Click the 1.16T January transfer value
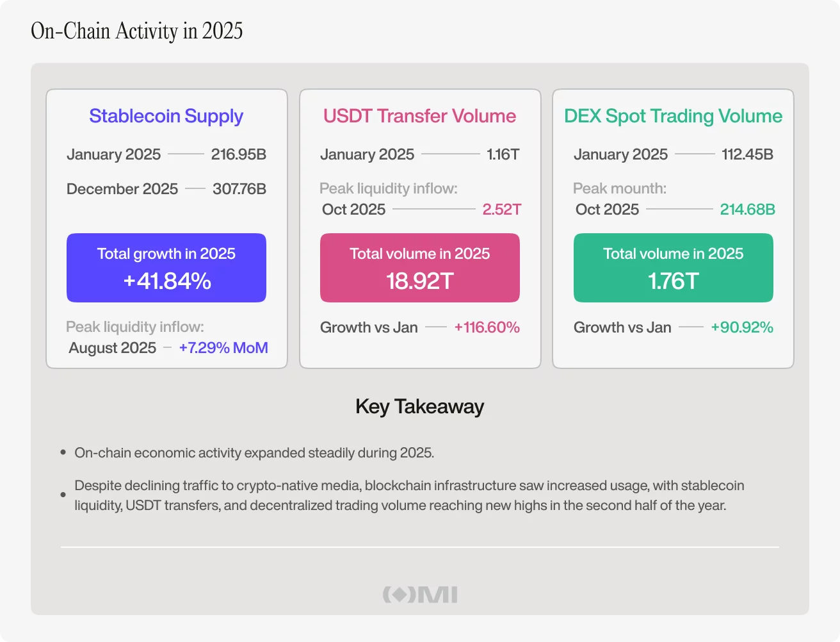 [503, 154]
